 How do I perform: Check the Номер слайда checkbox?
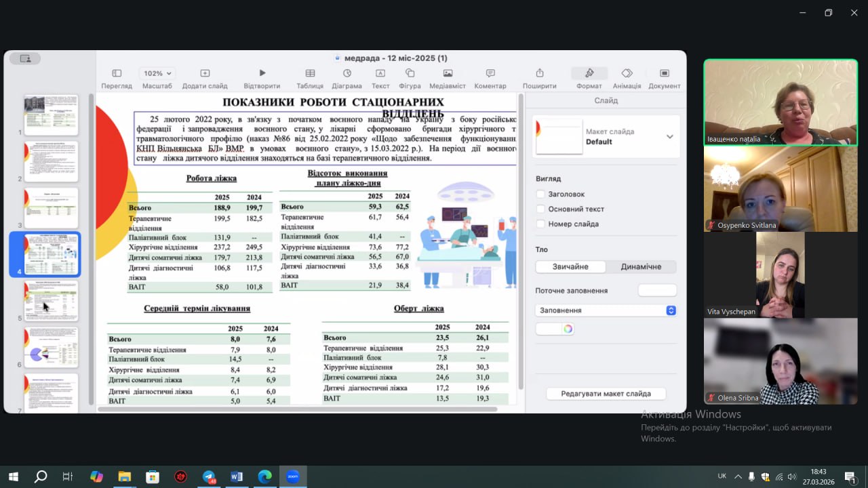click(x=540, y=224)
